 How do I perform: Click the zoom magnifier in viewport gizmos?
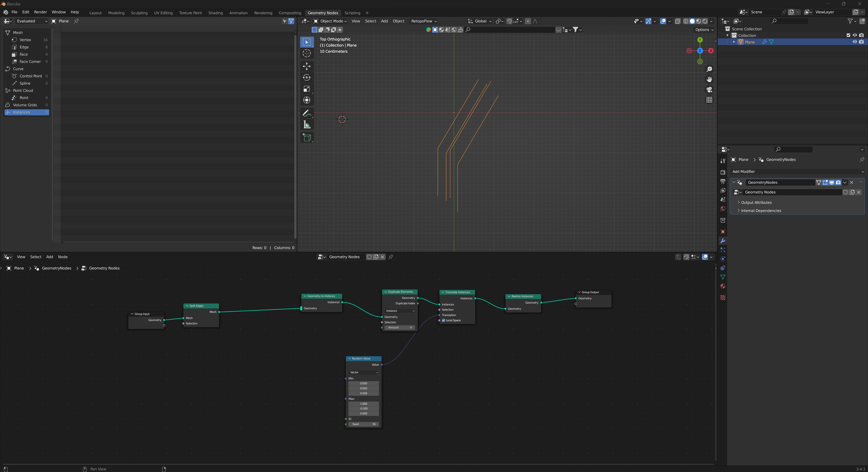(x=709, y=69)
